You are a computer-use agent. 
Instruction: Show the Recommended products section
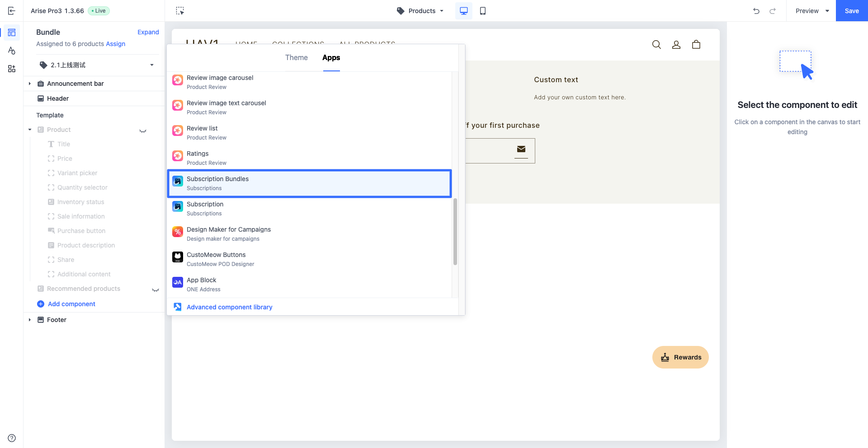tap(156, 289)
